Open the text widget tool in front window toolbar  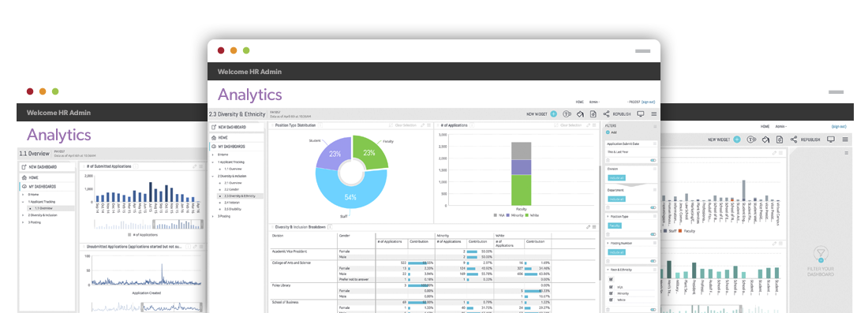tap(567, 114)
